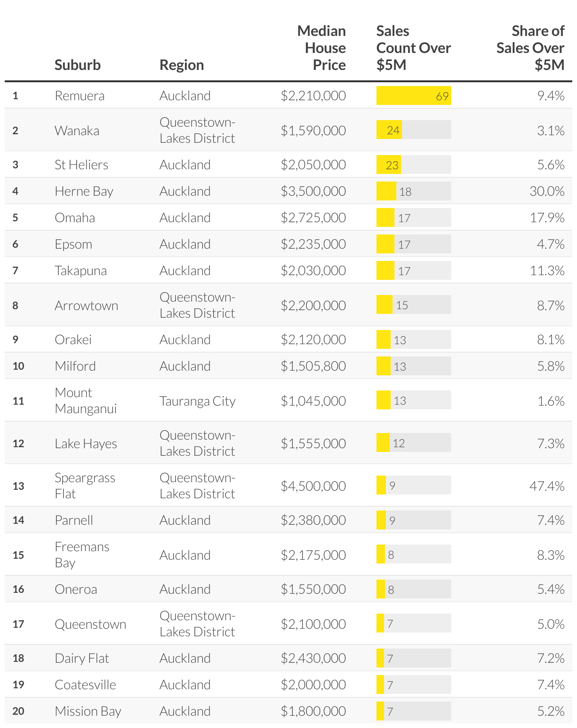Select the Mount Maunganui suburb name

[86, 400]
